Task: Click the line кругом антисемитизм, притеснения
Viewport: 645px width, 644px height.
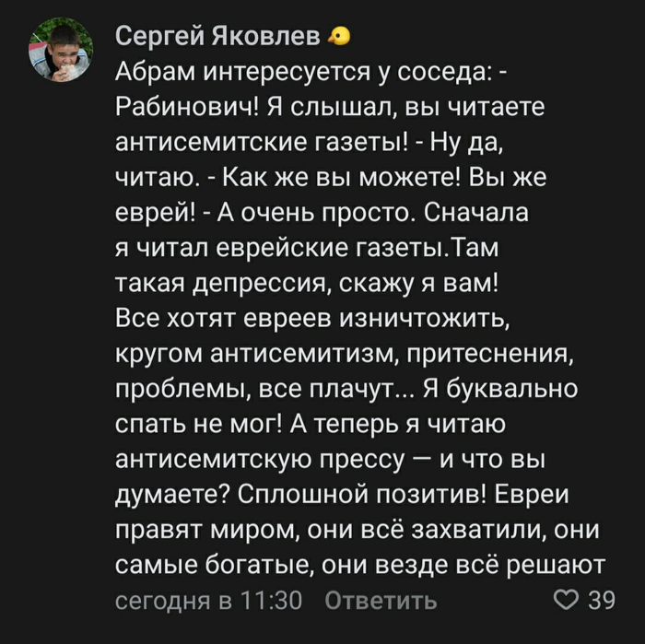Action: point(343,353)
